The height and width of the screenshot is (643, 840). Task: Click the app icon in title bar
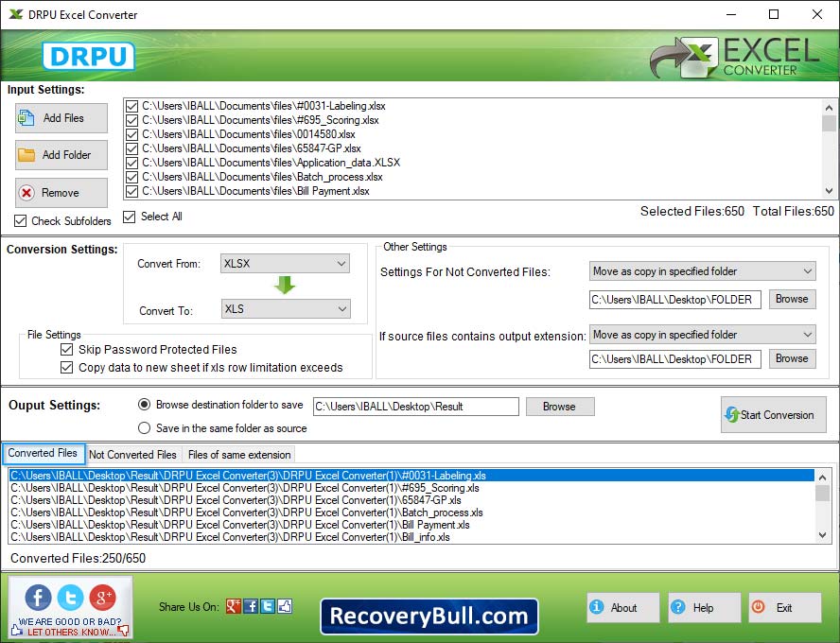[x=16, y=14]
